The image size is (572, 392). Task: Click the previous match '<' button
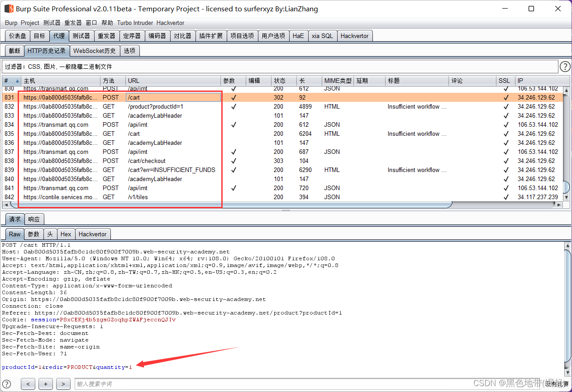[x=28, y=384]
